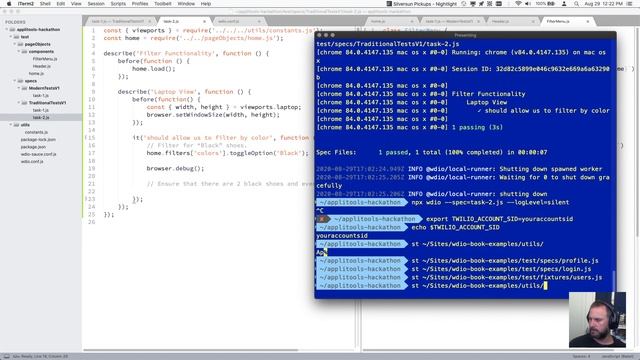The height and width of the screenshot is (360, 640).
Task: Open the Shell menu
Action: (x=45, y=4)
